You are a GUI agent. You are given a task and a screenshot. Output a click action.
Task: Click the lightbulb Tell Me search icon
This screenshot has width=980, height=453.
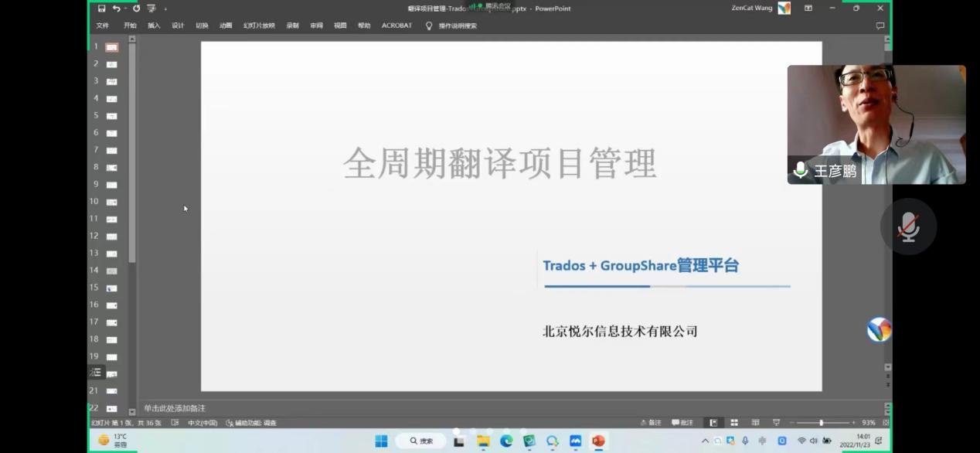[429, 26]
